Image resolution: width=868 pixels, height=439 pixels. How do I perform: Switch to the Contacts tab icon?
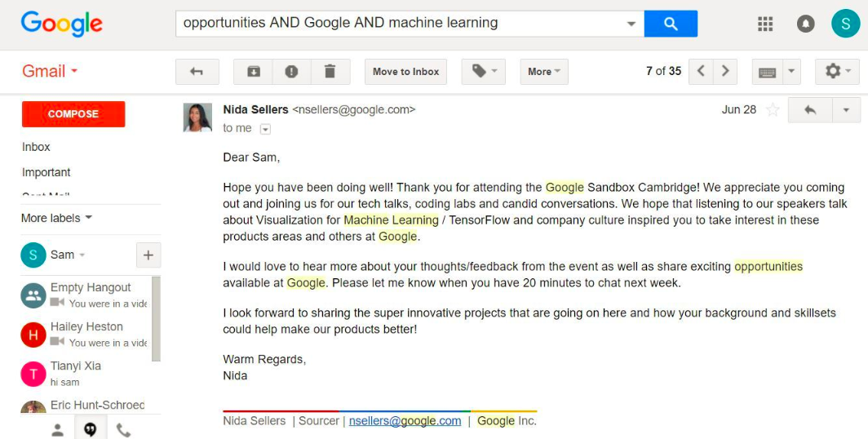pyautogui.click(x=58, y=429)
